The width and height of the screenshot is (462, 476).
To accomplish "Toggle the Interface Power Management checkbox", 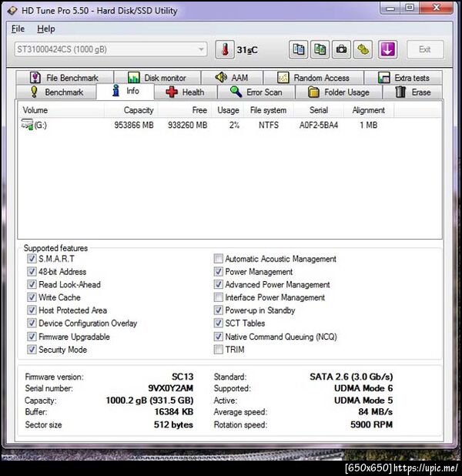I will [x=218, y=297].
